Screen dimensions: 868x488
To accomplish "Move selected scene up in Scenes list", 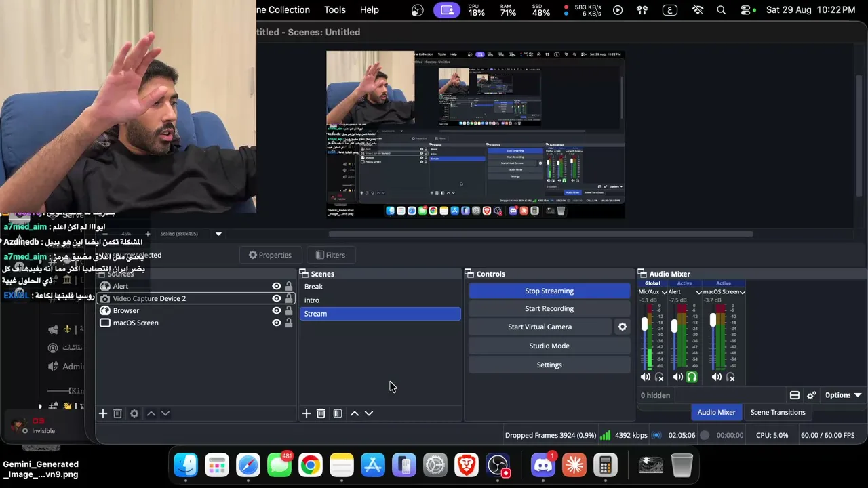I will (x=355, y=413).
